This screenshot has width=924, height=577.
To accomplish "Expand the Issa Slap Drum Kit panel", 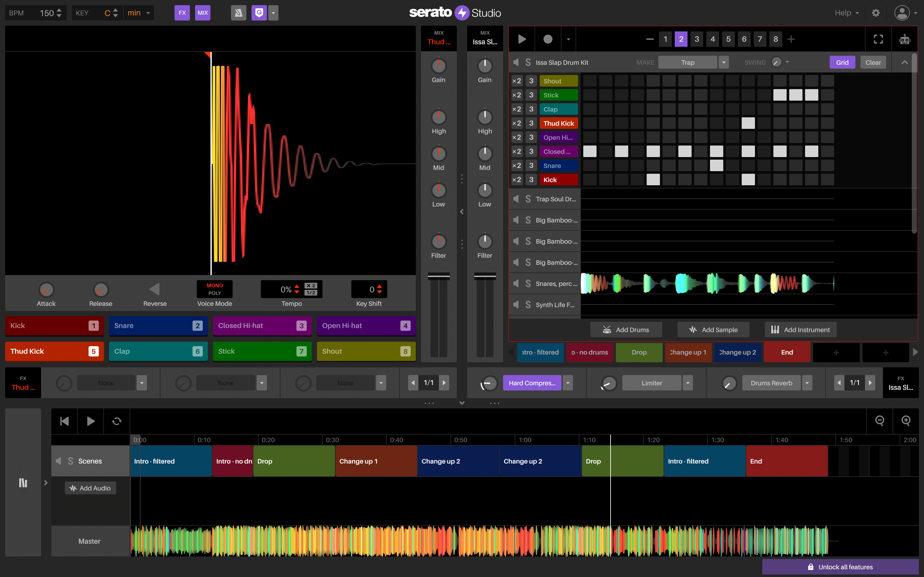I will 904,63.
